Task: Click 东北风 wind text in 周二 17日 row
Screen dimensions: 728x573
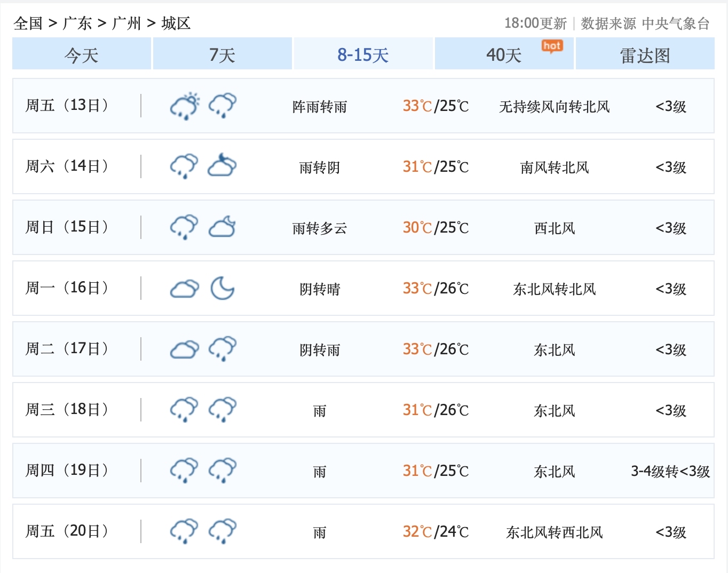Action: 555,350
